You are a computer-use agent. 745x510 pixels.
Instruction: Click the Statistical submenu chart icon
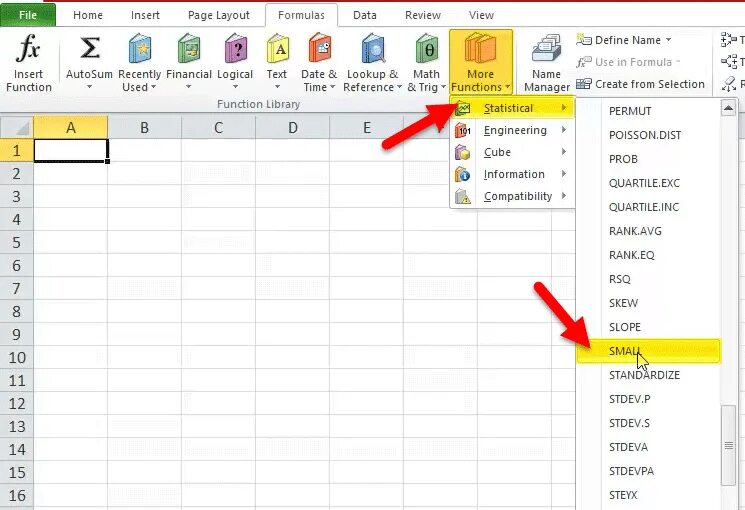tap(462, 108)
